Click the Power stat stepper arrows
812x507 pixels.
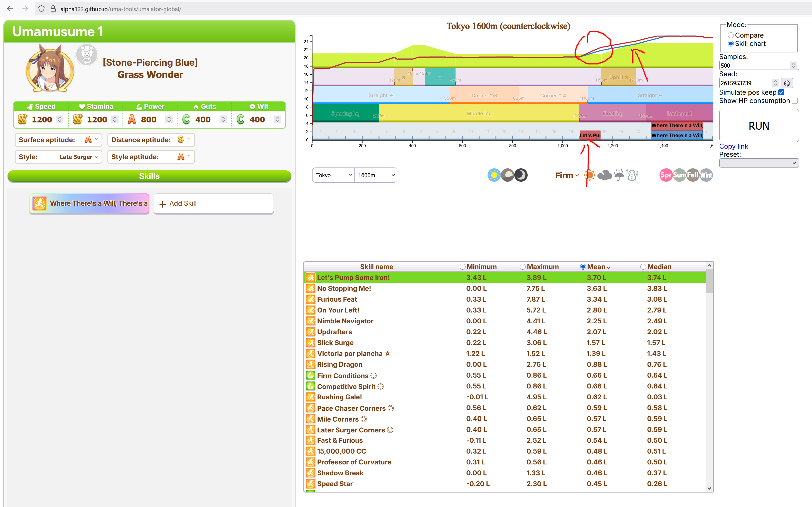(169, 119)
